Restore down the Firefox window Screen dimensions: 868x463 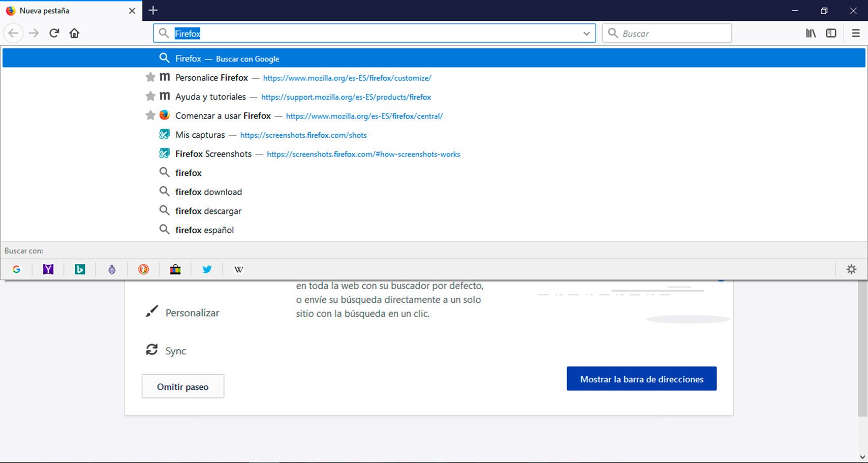pyautogui.click(x=824, y=11)
